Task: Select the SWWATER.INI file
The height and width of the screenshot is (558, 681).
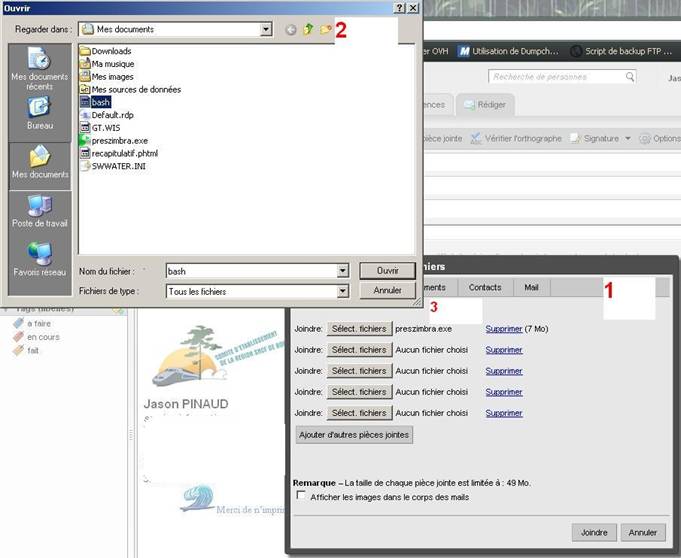Action: coord(113,166)
